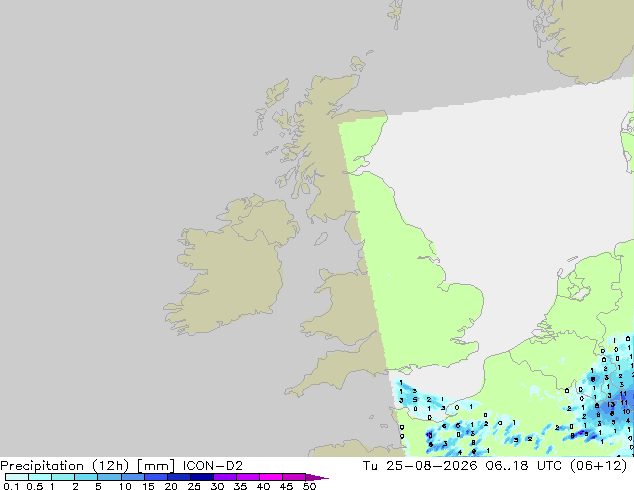Select the legend swatch between 10 and 15
634x490 pixels.
coord(133,477)
